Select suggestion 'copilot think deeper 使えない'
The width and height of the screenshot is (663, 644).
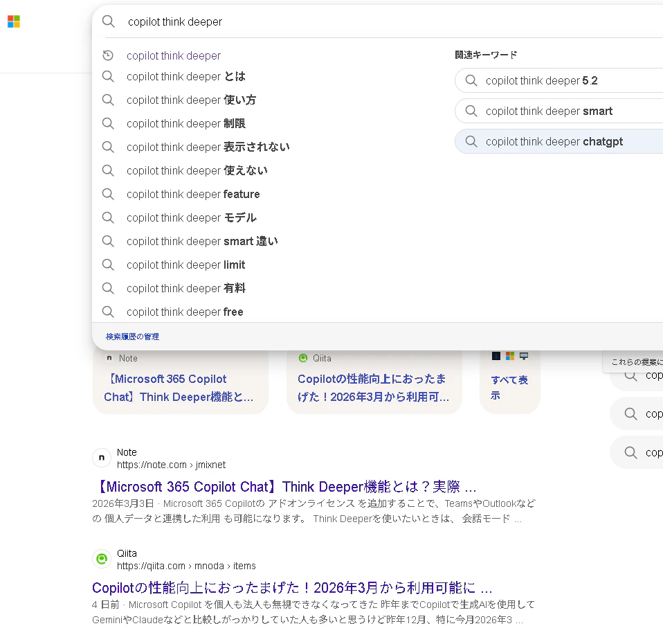click(197, 170)
